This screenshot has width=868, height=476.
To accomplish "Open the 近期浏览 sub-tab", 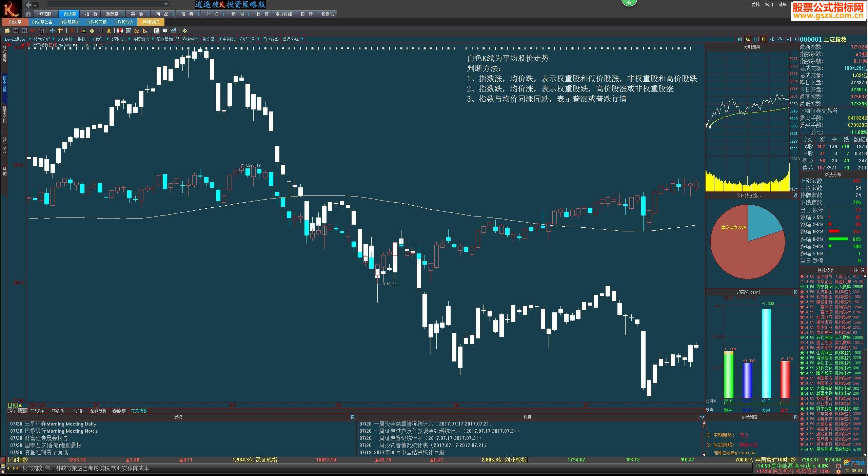I will click(151, 22).
